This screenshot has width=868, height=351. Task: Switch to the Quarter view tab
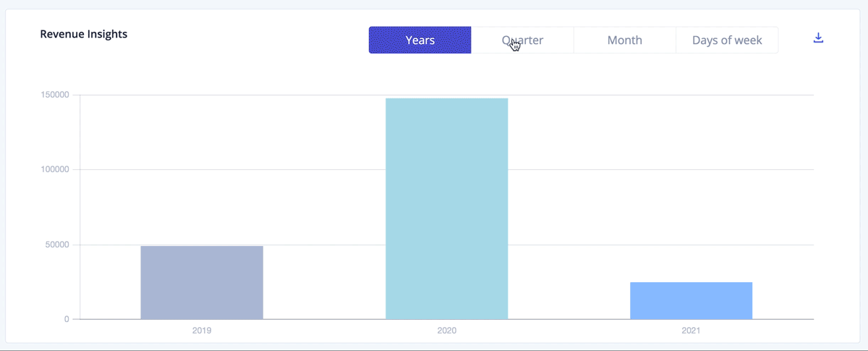tap(522, 40)
